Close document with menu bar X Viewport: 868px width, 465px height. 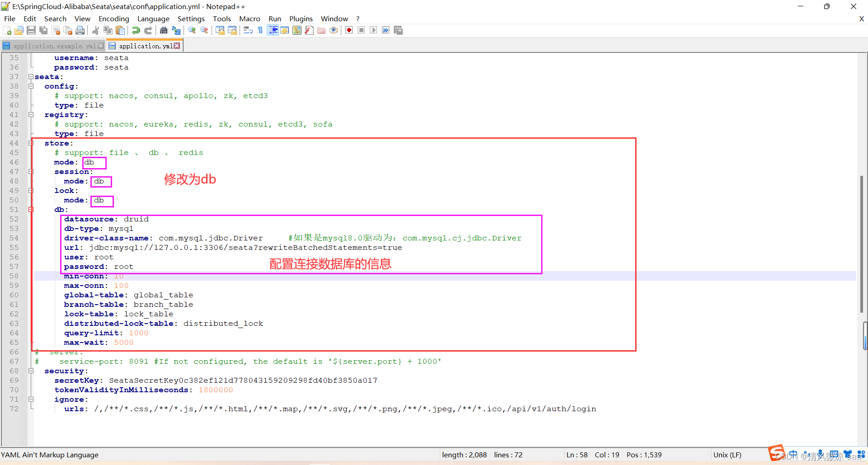point(862,19)
